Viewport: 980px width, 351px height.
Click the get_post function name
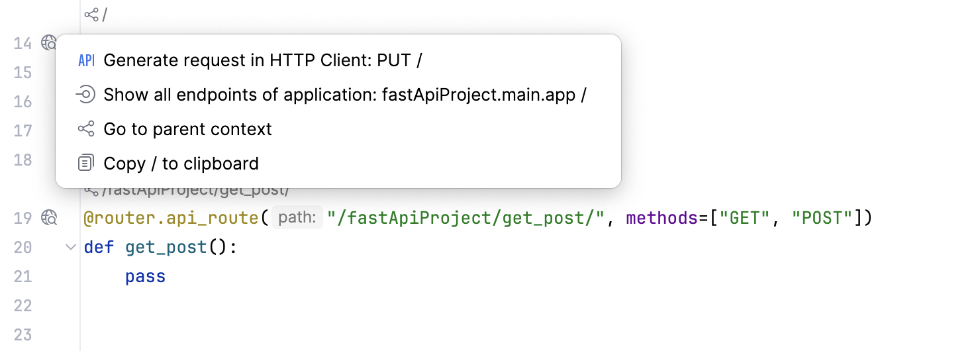click(166, 247)
